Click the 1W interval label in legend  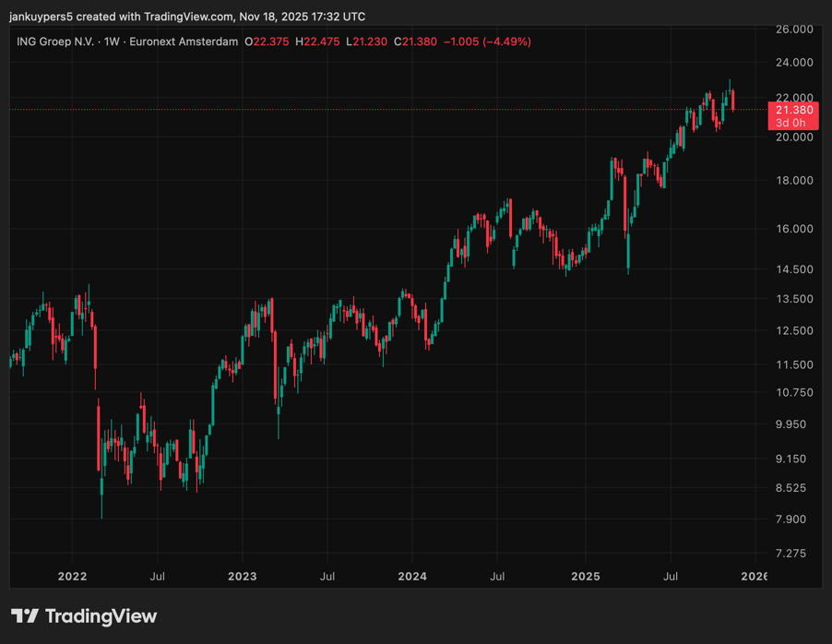(112, 42)
